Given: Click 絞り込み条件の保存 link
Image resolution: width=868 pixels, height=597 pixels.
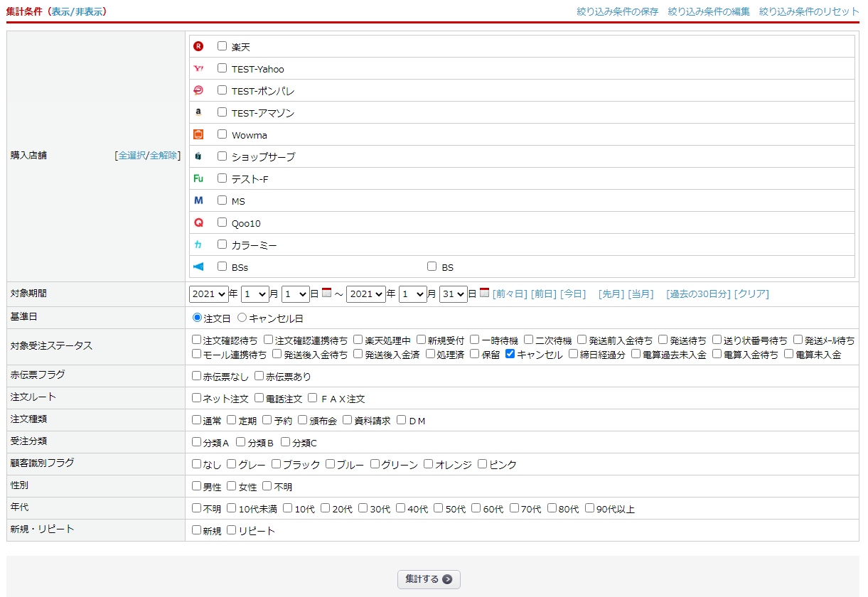Looking at the screenshot, I should 617,11.
